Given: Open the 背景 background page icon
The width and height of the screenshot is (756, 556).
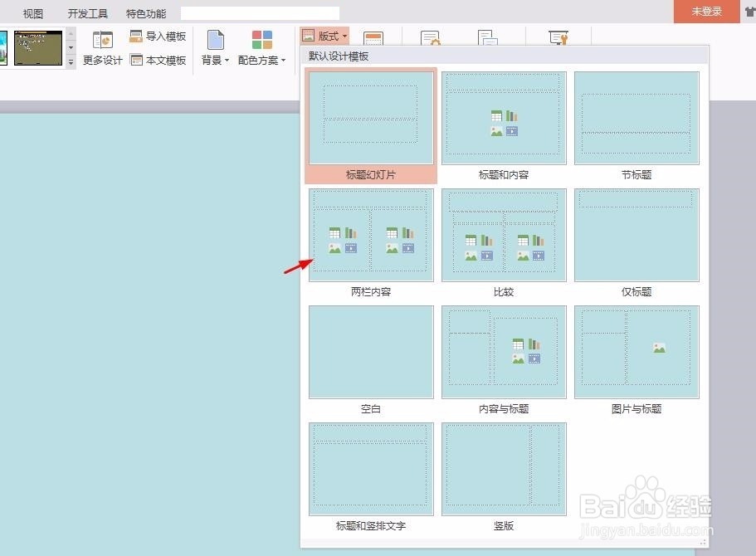Looking at the screenshot, I should point(215,40).
